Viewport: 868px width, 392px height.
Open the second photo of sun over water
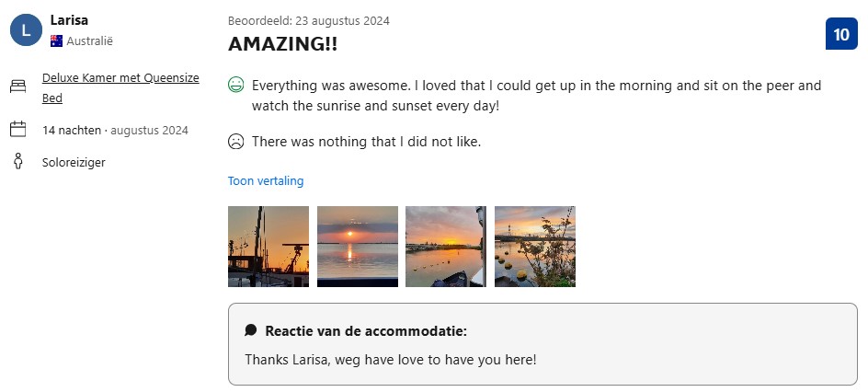pos(358,247)
